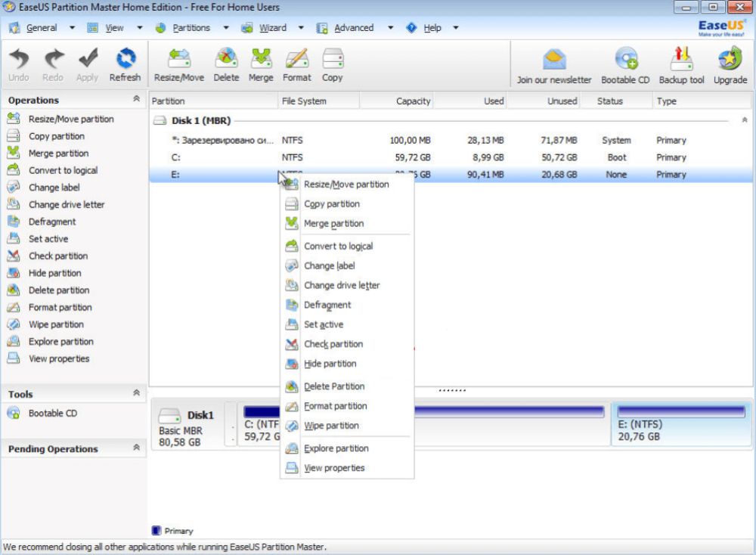
Task: Click the Resize/Move toolbar icon
Action: pyautogui.click(x=178, y=60)
